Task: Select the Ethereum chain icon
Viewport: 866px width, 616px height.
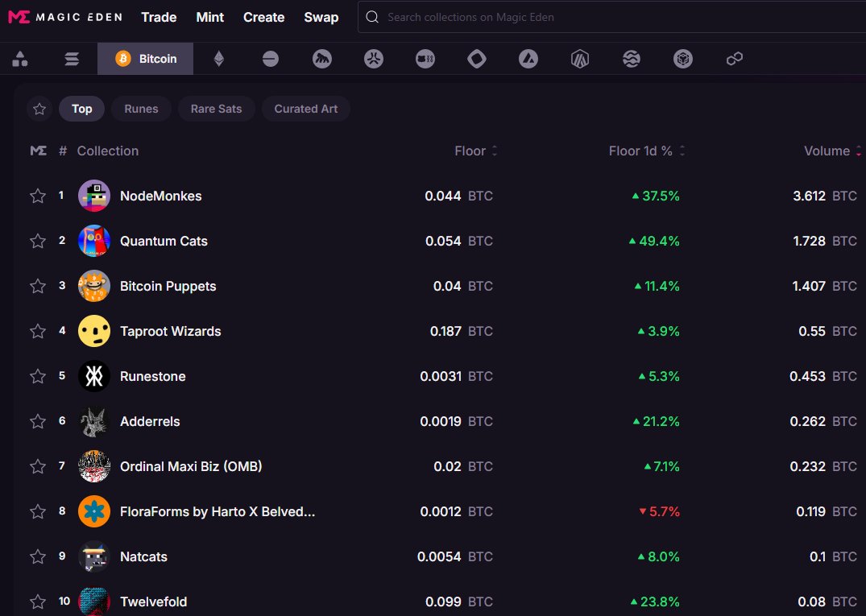Action: tap(218, 59)
